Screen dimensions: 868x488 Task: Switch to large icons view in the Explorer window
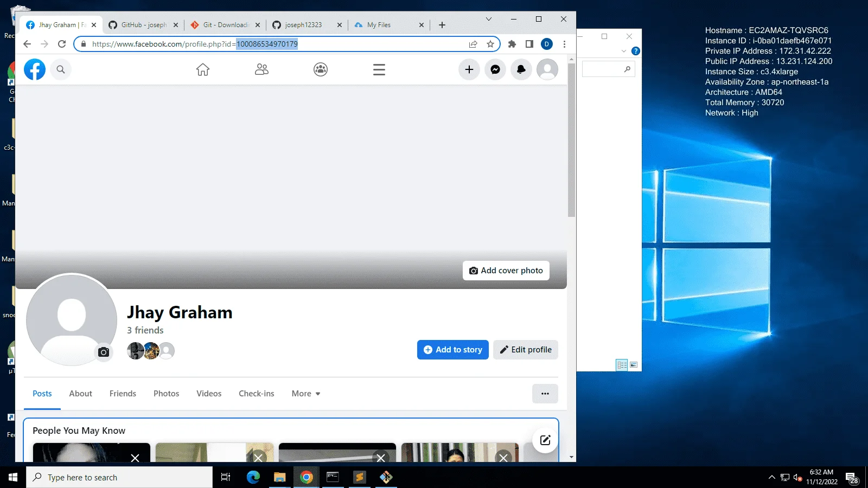point(634,365)
